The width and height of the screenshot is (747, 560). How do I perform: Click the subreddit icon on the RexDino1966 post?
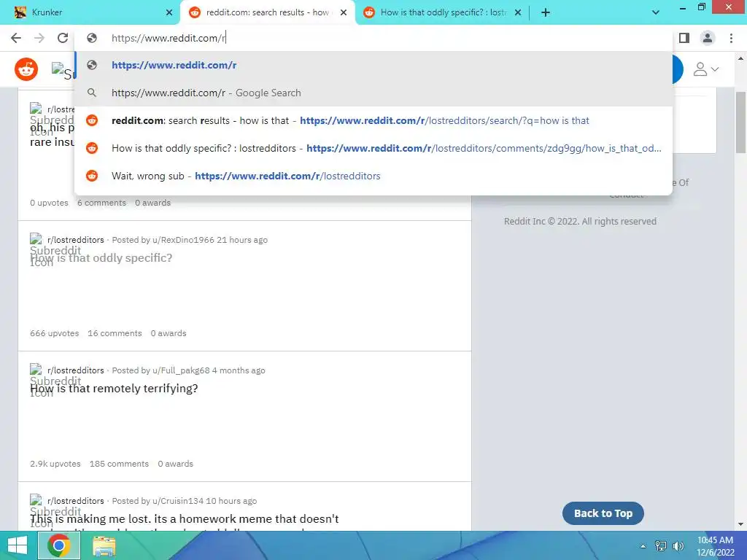point(36,239)
